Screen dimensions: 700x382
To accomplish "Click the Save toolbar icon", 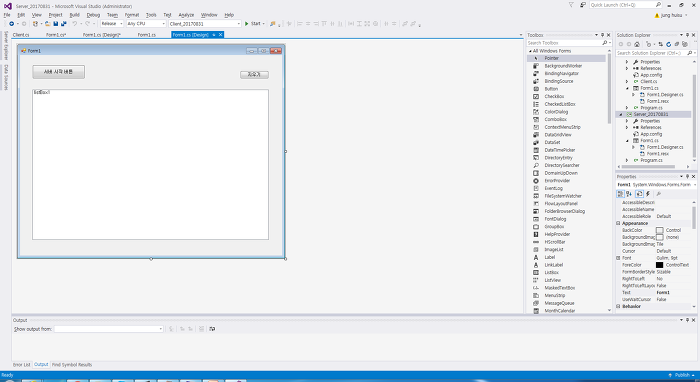I will 56,24.
